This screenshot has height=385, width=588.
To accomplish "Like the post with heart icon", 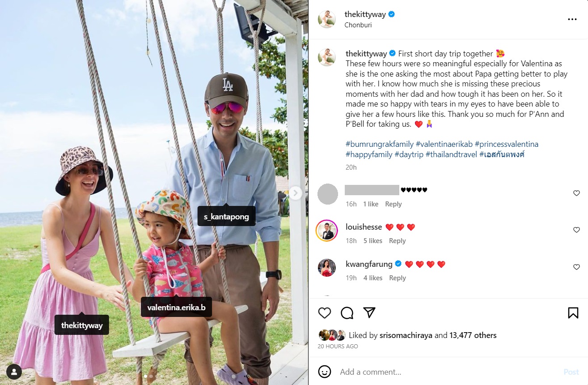I will tap(325, 312).
